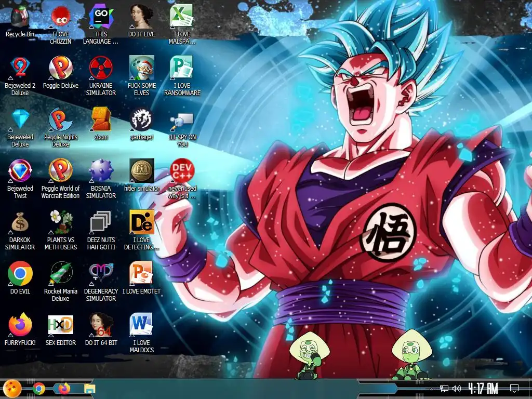Open the network status tray icon

(444, 389)
